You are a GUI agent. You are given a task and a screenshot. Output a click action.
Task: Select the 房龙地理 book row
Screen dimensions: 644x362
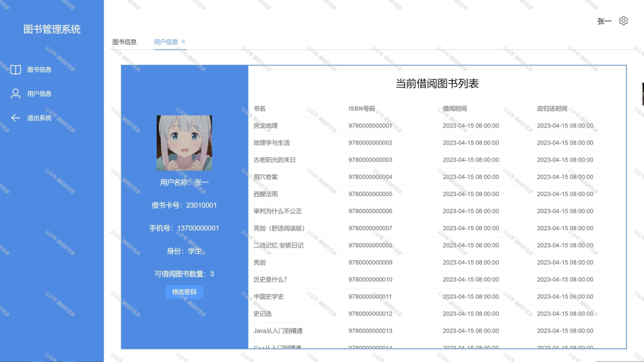click(x=437, y=126)
